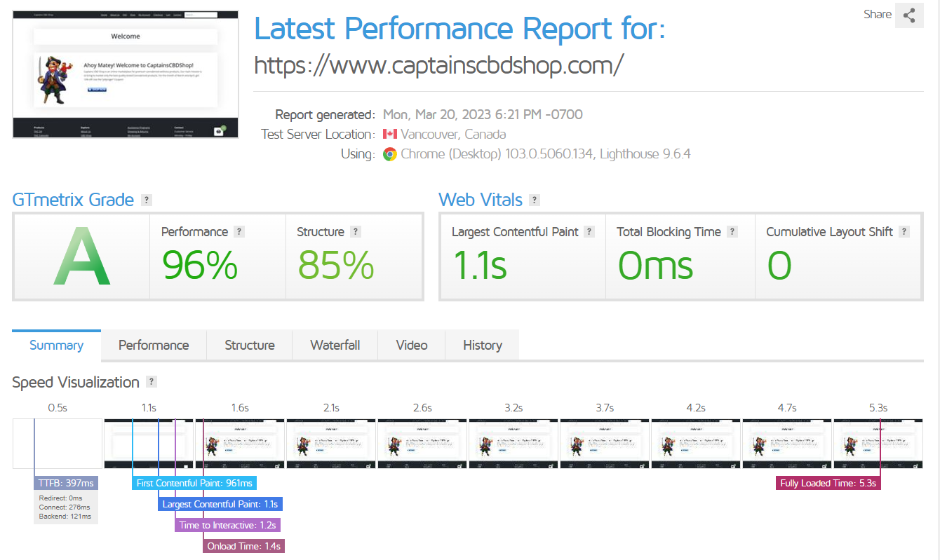The height and width of the screenshot is (560, 940).
Task: Open the Web Vitals help icon
Action: [535, 200]
